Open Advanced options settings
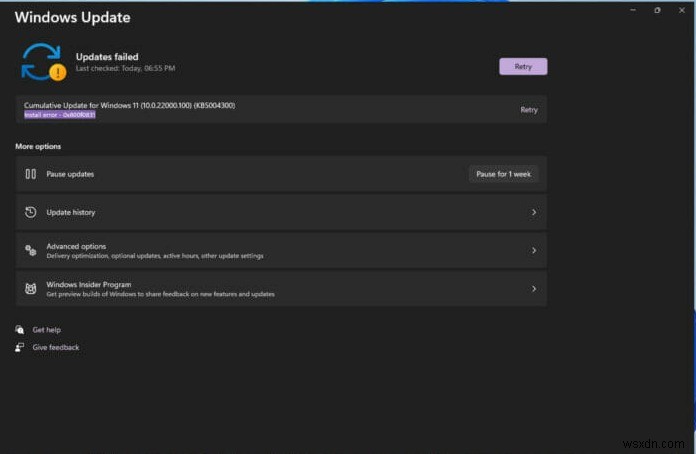This screenshot has width=696, height=454. [281, 251]
